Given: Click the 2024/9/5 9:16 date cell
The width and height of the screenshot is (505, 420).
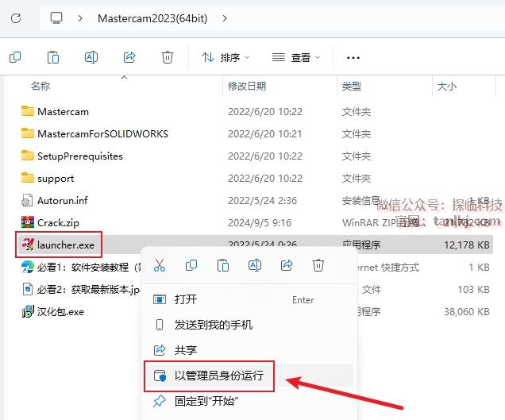Looking at the screenshot, I should pos(260,223).
